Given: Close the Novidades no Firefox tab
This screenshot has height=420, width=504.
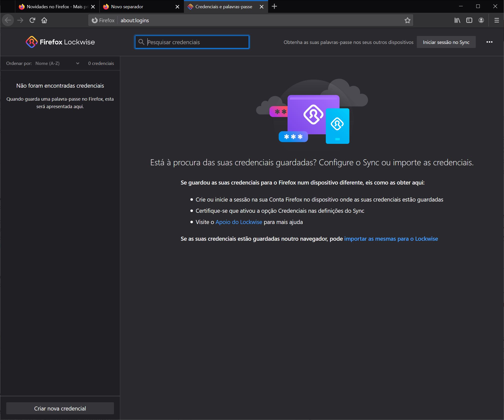Looking at the screenshot, I should point(93,7).
